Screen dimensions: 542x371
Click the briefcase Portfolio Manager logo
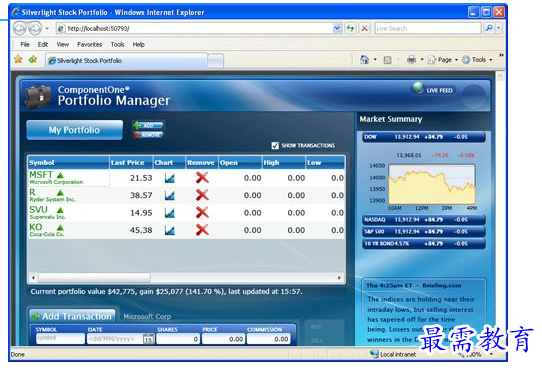click(38, 96)
